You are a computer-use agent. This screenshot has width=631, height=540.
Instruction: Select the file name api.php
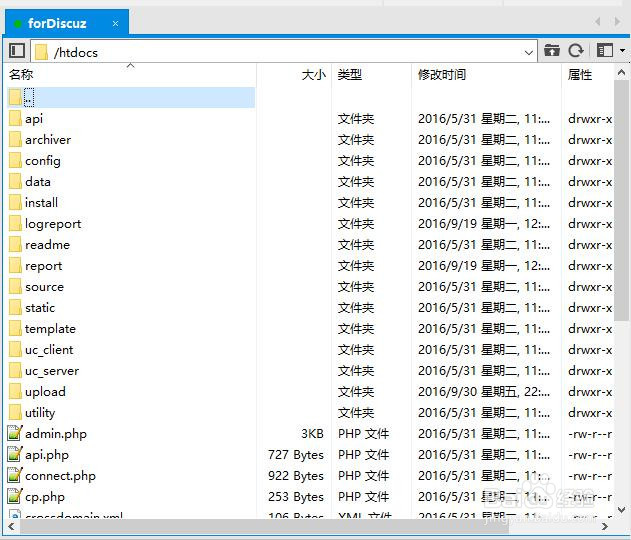coord(47,455)
